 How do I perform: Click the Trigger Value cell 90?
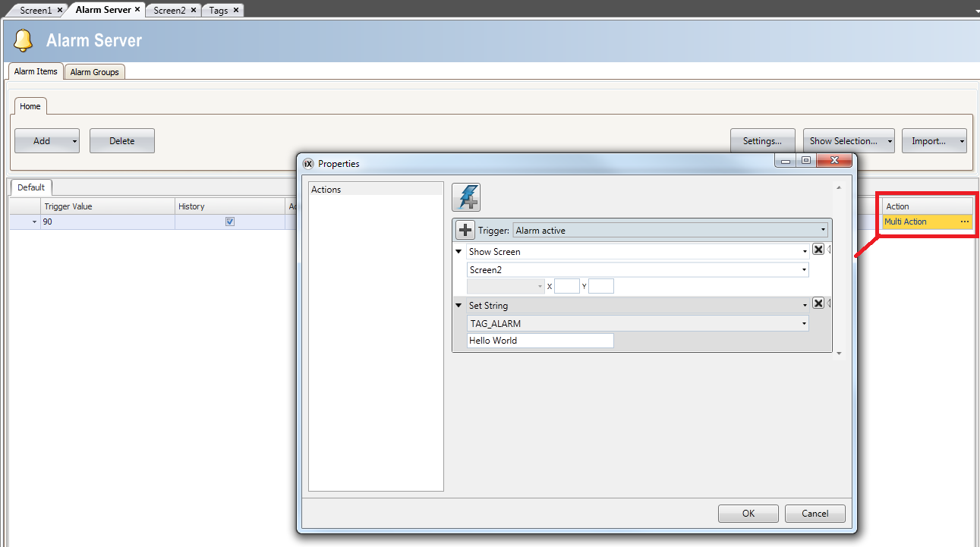coord(108,222)
